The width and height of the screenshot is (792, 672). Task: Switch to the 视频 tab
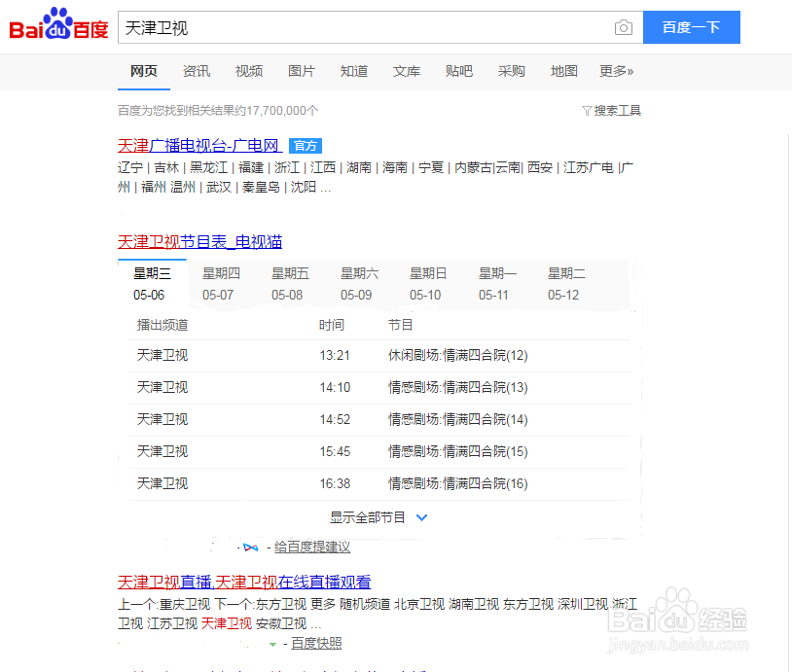click(x=249, y=71)
